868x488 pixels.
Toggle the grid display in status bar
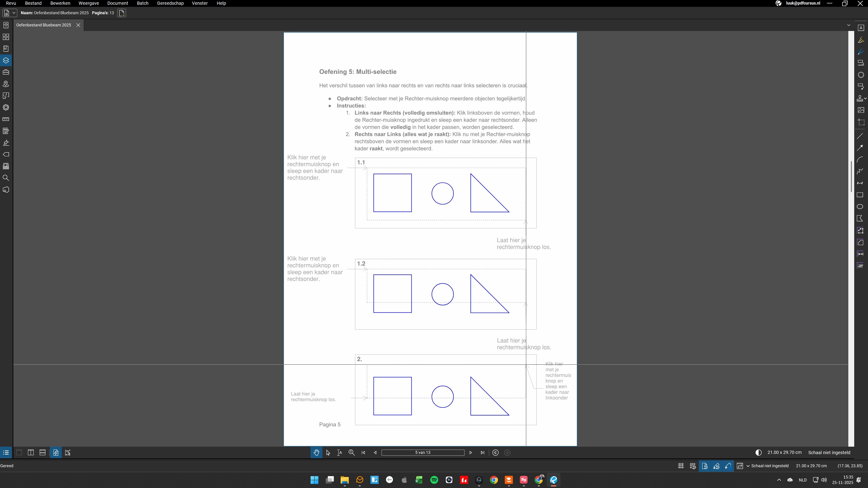(x=681, y=466)
